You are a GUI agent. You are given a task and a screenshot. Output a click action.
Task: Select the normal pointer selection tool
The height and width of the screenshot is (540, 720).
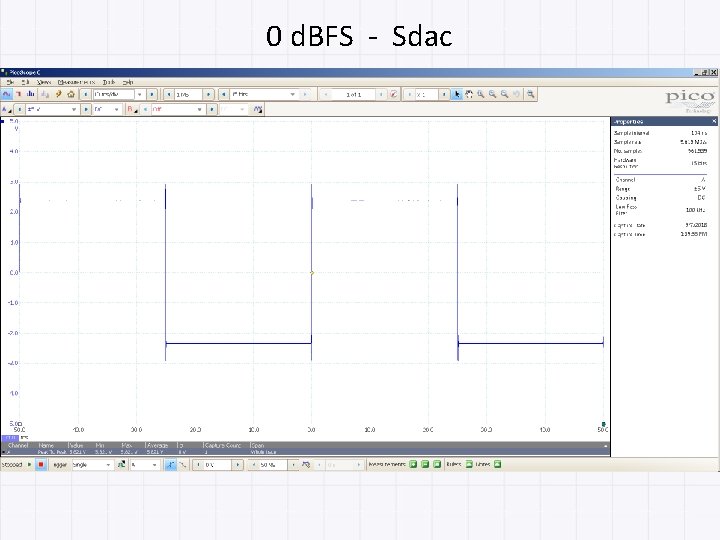457,94
